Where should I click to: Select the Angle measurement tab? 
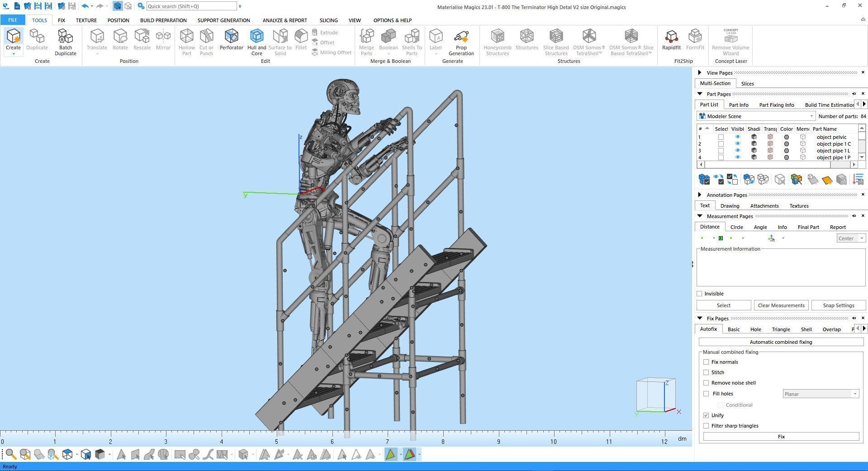(x=760, y=227)
